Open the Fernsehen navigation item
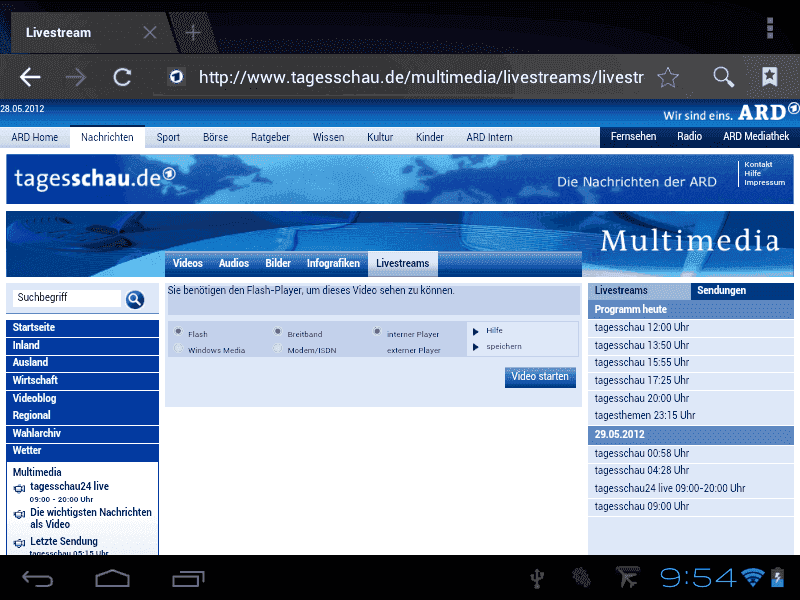The width and height of the screenshot is (800, 600). 633,136
